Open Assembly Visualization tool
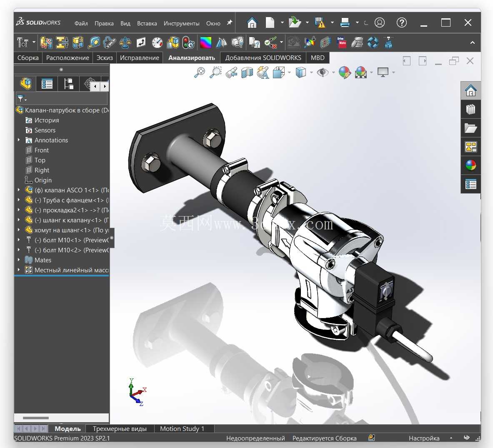 (173, 42)
